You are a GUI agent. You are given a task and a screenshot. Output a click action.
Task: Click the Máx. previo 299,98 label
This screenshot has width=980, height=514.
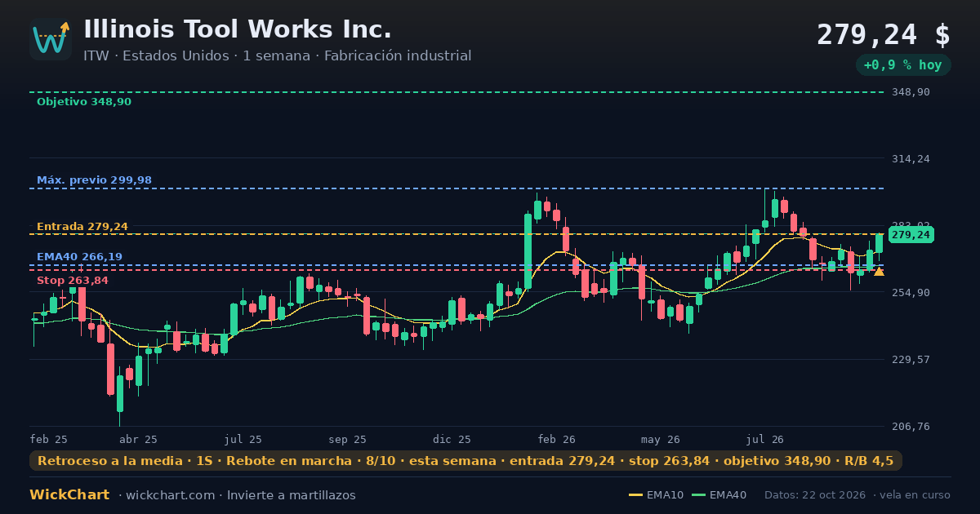(x=94, y=180)
